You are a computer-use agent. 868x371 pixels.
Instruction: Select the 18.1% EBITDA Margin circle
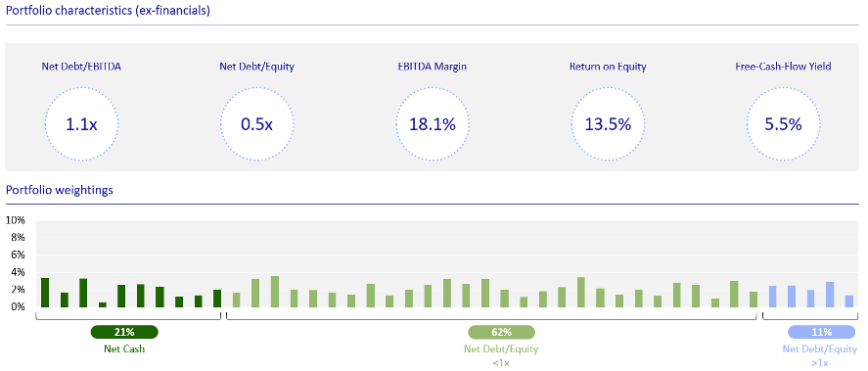click(x=432, y=124)
